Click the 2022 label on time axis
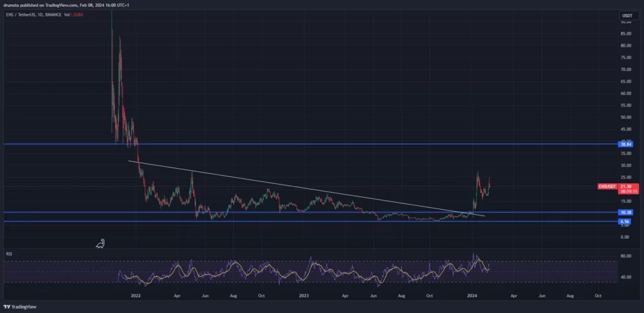 [x=136, y=295]
